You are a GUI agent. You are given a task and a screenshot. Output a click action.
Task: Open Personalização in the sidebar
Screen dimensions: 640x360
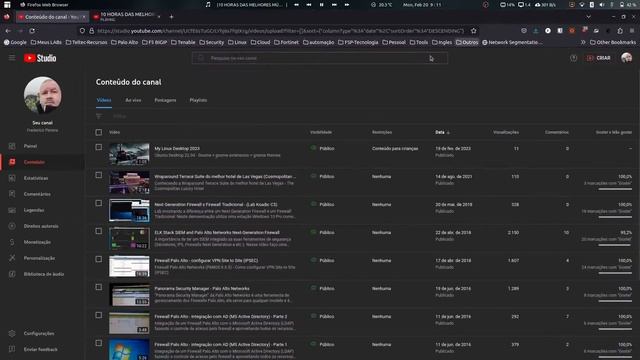click(x=39, y=258)
